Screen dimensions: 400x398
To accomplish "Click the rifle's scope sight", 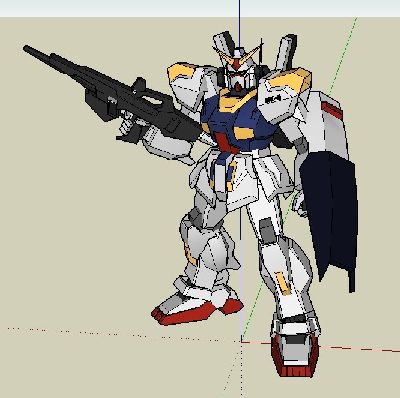I will tap(140, 85).
